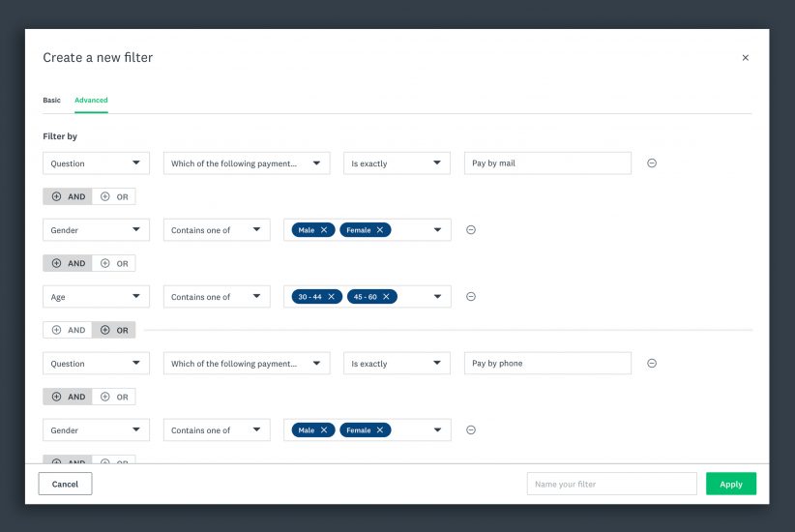The height and width of the screenshot is (532, 795).
Task: Select OR directly above the Age row
Action: 114,263
